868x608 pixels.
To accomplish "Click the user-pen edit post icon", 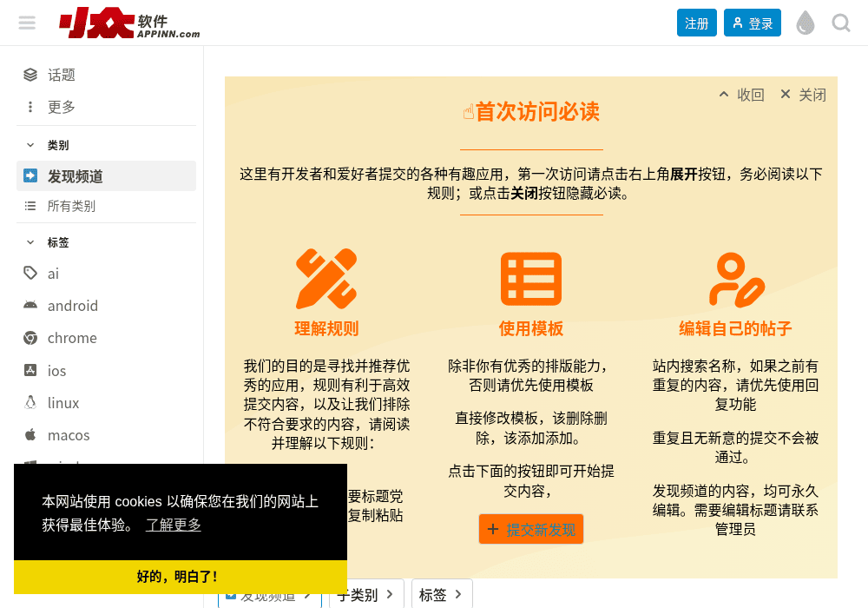I will (736, 280).
